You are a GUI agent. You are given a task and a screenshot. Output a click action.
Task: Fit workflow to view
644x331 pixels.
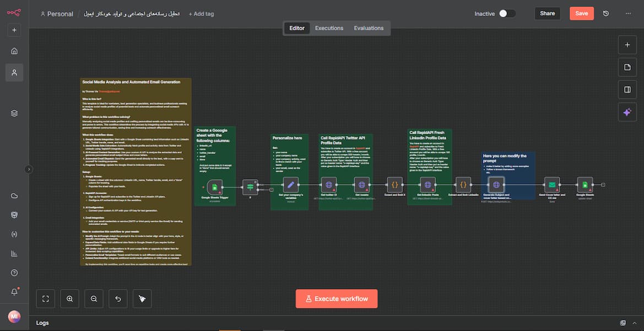[x=46, y=298]
